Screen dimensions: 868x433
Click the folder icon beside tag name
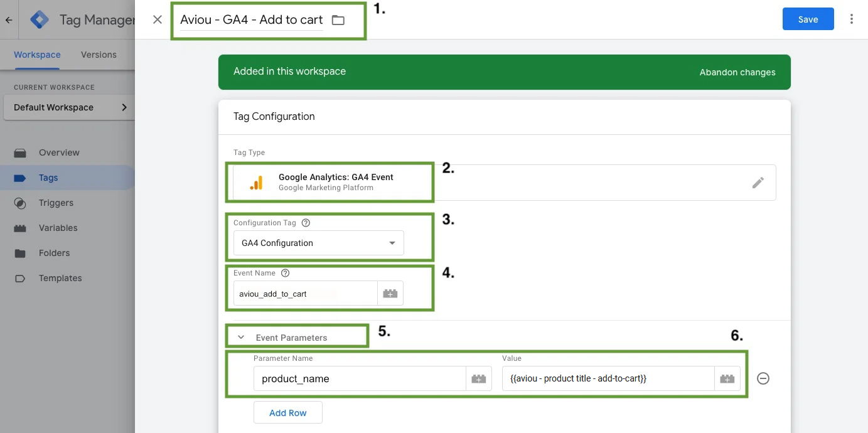click(338, 20)
